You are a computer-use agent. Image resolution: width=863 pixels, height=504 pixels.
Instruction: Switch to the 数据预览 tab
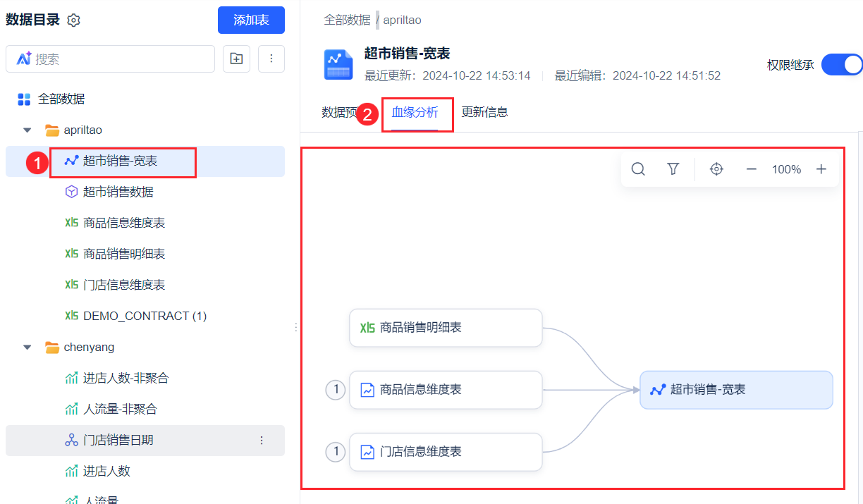(x=340, y=112)
